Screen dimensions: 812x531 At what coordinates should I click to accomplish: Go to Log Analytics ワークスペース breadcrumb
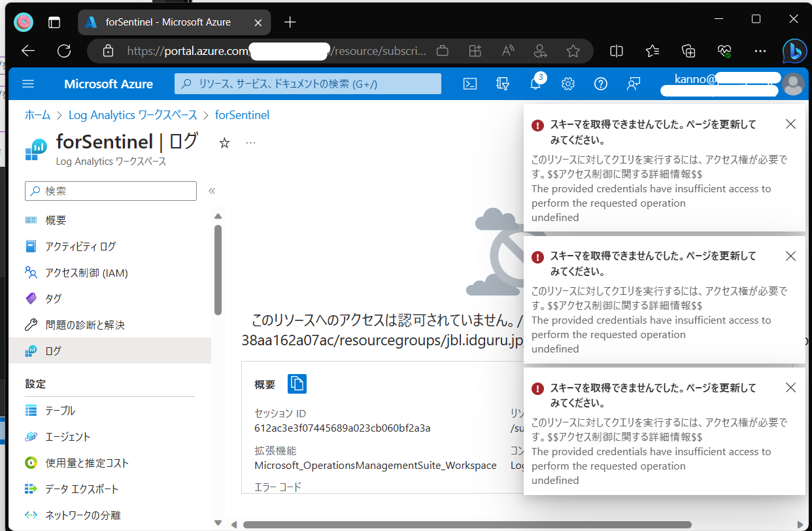click(133, 115)
